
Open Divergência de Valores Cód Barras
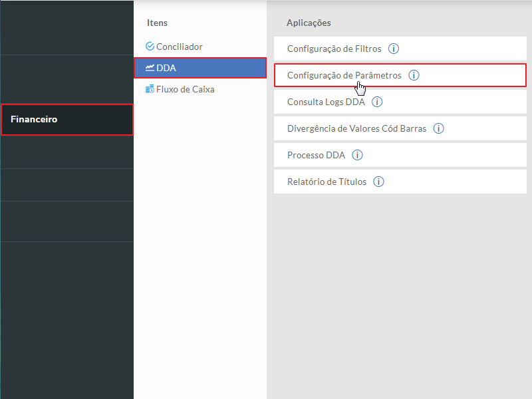pyautogui.click(x=356, y=128)
